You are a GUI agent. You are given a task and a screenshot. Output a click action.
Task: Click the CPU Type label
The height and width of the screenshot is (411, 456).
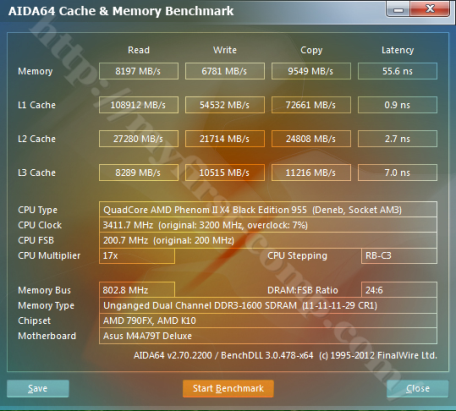(x=38, y=210)
